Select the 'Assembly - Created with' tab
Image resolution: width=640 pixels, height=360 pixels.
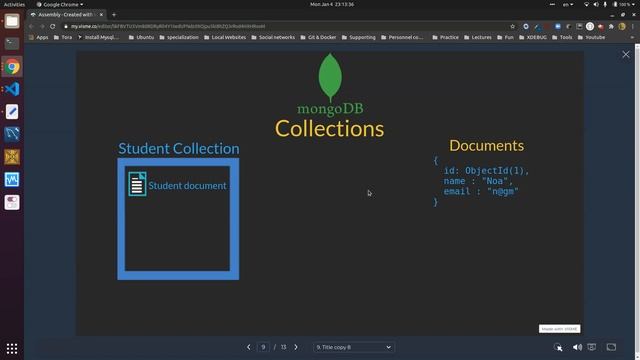65,15
